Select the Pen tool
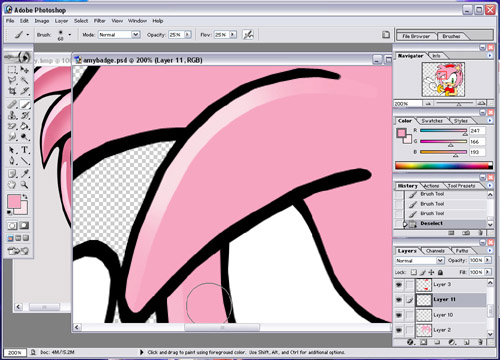500x360 pixels. tap(12, 161)
